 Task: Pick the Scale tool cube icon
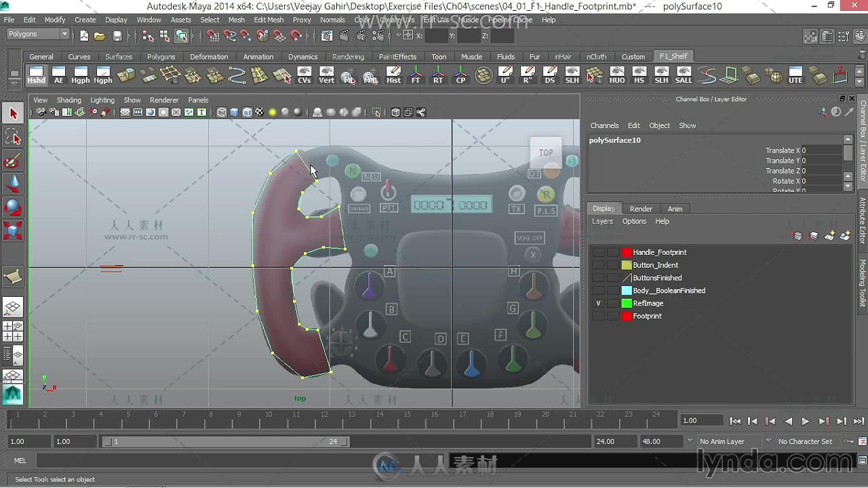tap(13, 230)
